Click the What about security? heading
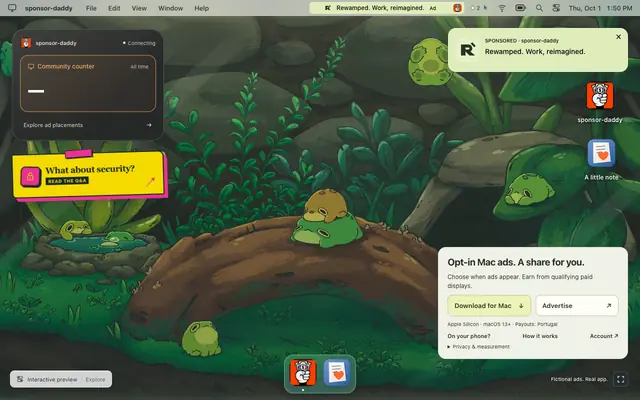This screenshot has height=400, width=640. point(90,169)
